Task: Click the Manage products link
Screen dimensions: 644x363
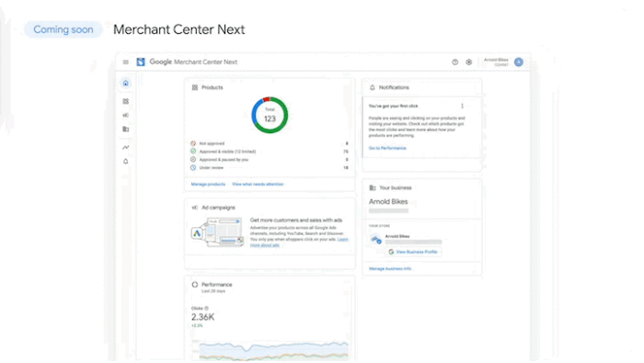Action: [208, 184]
